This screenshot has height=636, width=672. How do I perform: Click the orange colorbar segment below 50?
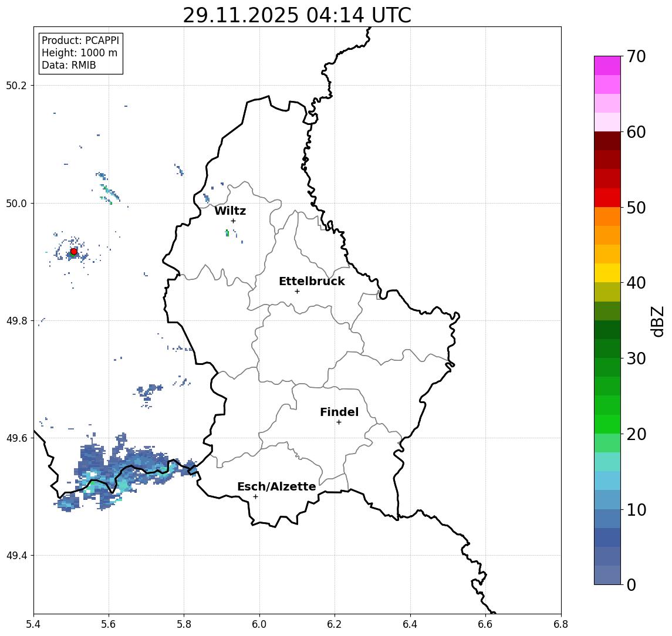pos(607,216)
